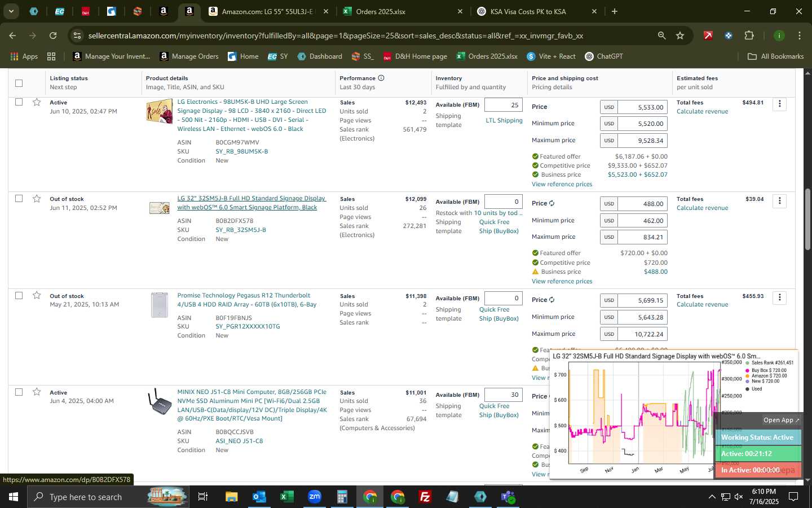
Task: Edit LG 32SM5J-B price field 488.00
Action: pyautogui.click(x=642, y=204)
